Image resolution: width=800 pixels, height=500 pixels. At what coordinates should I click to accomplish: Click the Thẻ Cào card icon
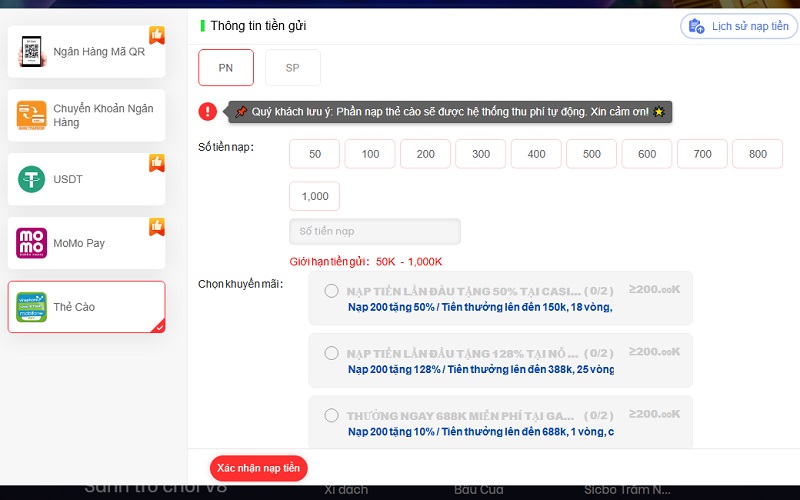pos(32,307)
